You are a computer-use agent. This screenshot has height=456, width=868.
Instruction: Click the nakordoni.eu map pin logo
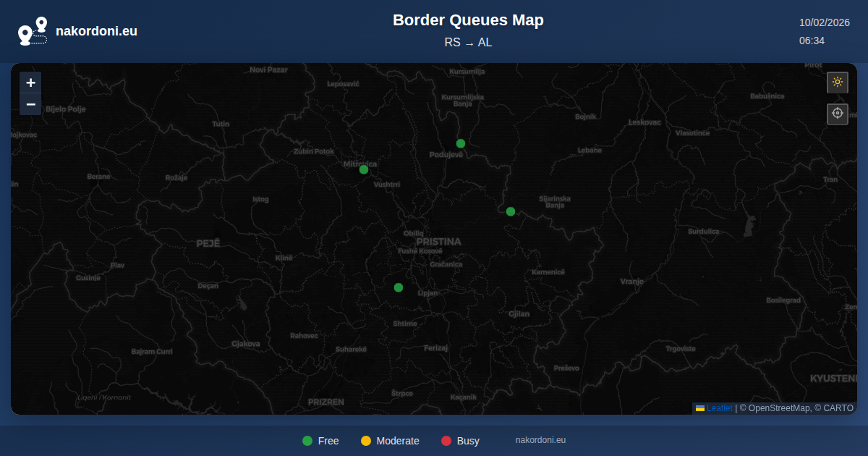[x=33, y=31]
